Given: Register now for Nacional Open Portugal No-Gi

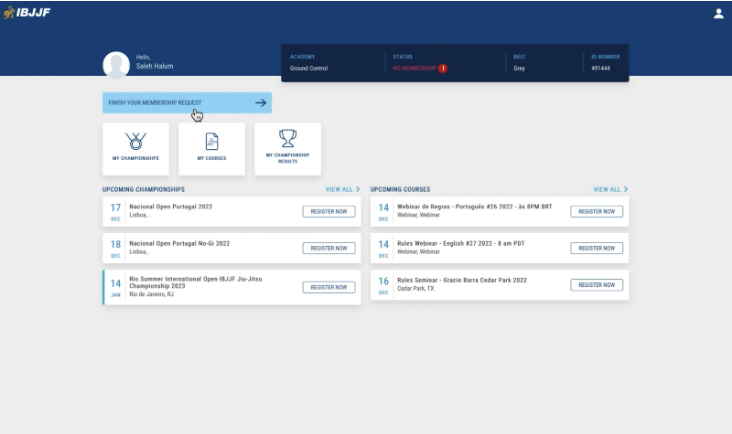Looking at the screenshot, I should [329, 248].
